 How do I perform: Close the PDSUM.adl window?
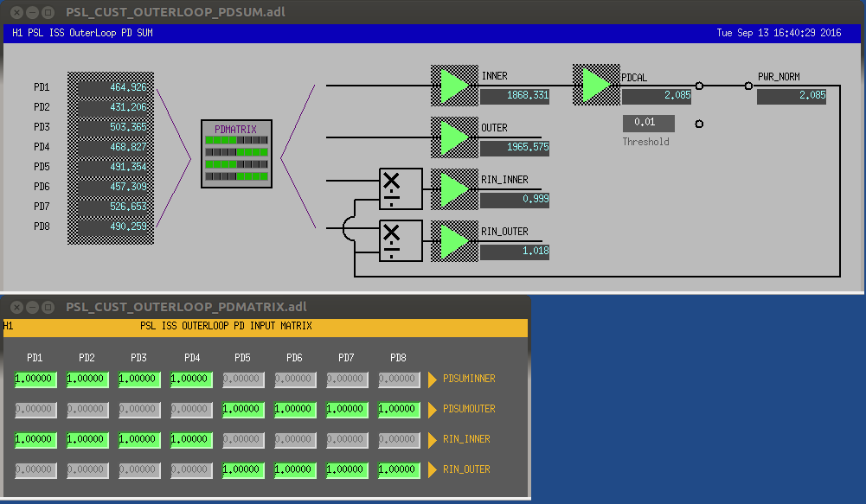(16, 12)
